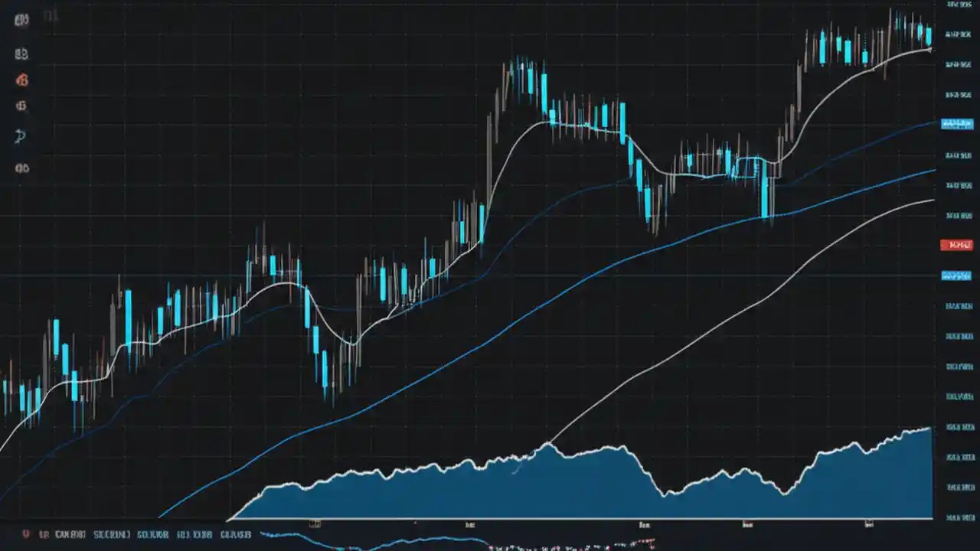Select the blue annotation pen tool
The image size is (980, 551).
[21, 135]
